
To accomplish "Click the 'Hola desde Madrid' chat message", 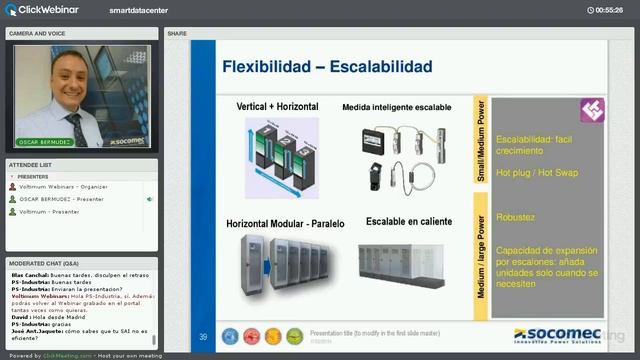I will point(48,317).
